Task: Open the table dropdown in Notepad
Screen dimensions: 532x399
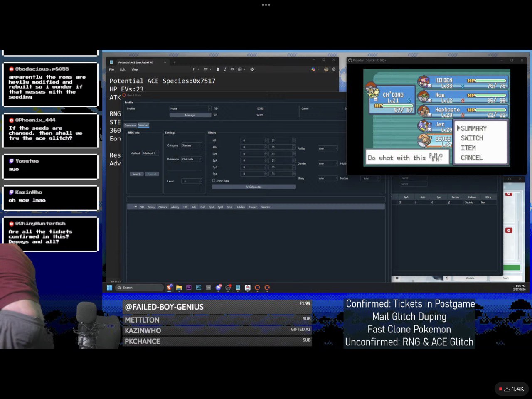Action: coord(241,69)
